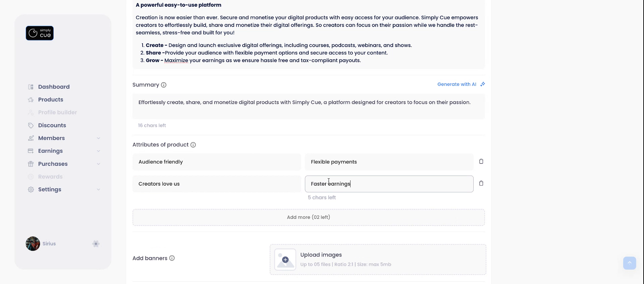The height and width of the screenshot is (284, 644).
Task: Click Add more (02 left) button
Action: (x=309, y=217)
